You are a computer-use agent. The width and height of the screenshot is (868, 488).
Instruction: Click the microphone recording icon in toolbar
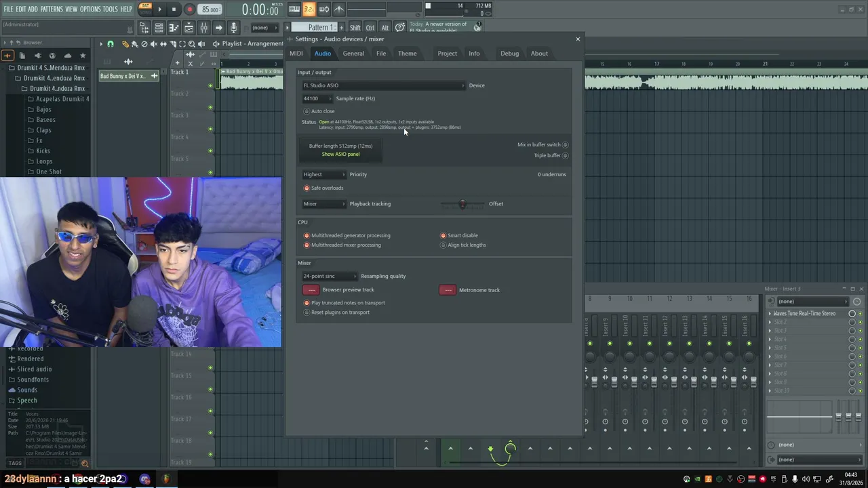coord(234,28)
